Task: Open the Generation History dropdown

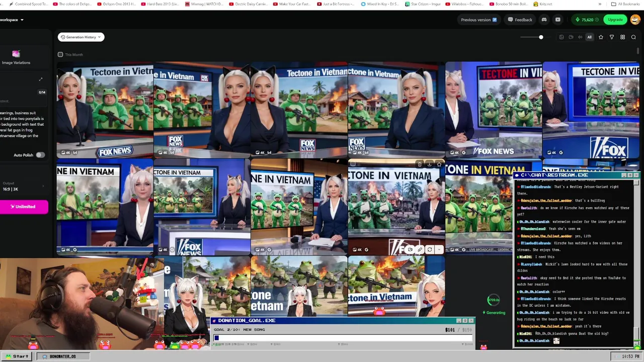Action: point(81,37)
